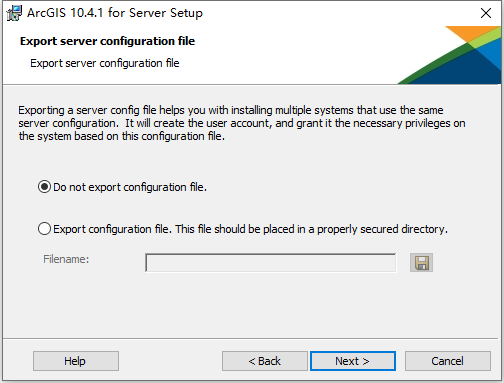Click the Esri colored banner graphic

(x=449, y=55)
